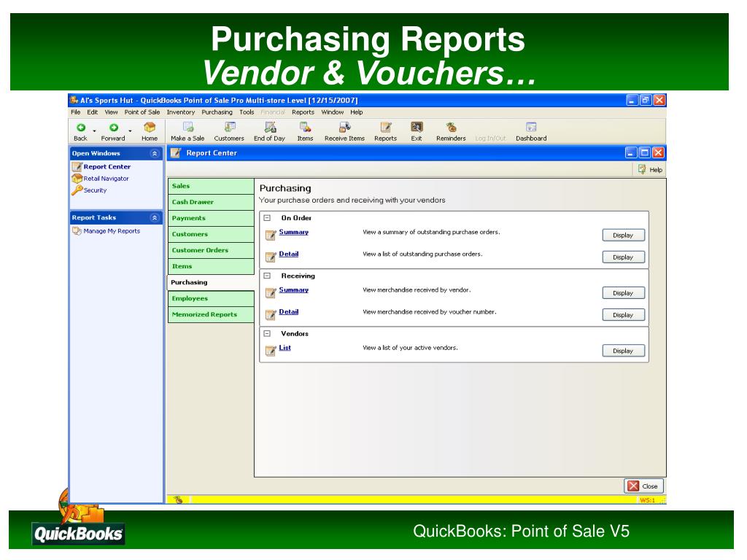This screenshot has height=560, width=747.
Task: Open the Back button dropdown arrow
Action: click(94, 131)
